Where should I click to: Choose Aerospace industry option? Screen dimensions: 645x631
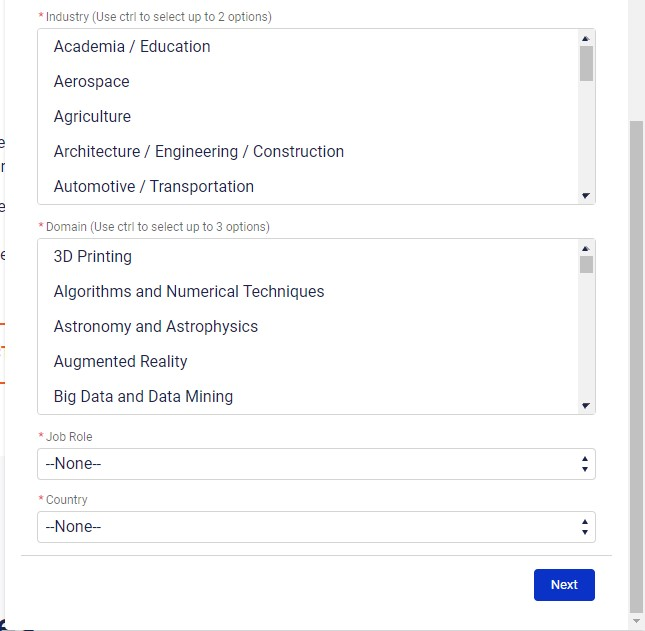tap(92, 82)
